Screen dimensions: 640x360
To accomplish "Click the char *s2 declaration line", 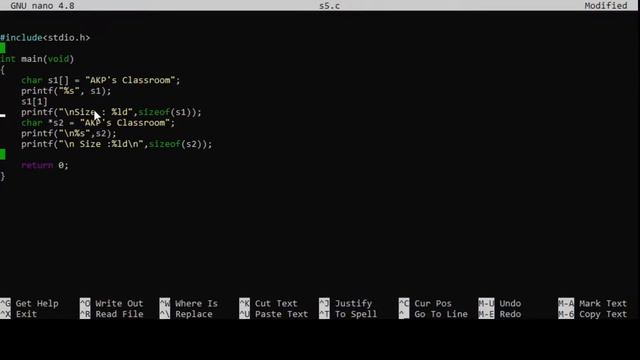I will [x=98, y=122].
